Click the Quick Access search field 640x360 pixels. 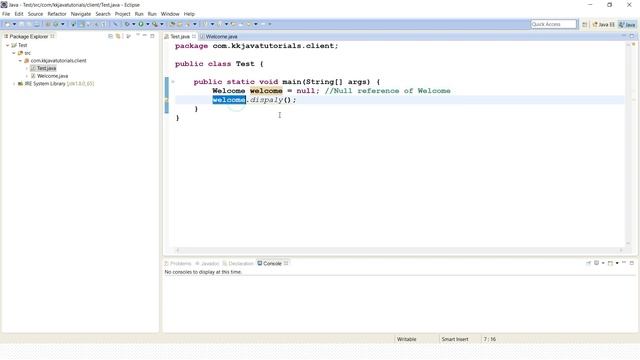pos(553,24)
